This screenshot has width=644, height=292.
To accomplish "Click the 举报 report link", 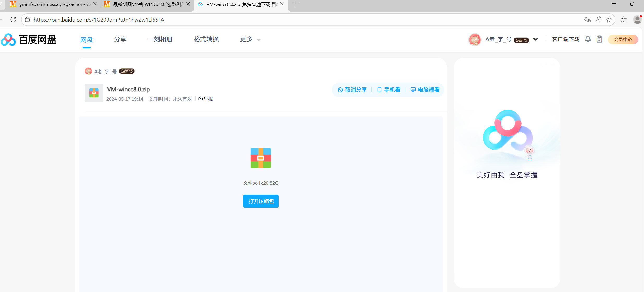I will tap(206, 99).
